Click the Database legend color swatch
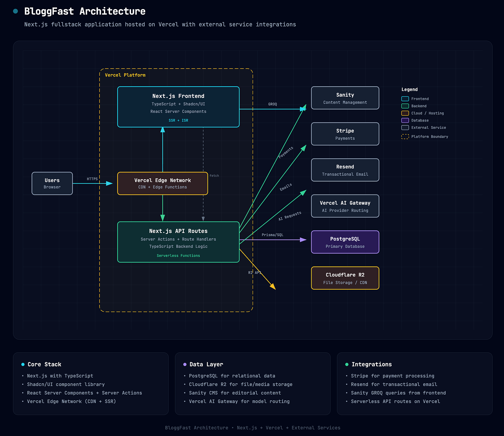Screen dimensions: 504x436 tap(405, 120)
